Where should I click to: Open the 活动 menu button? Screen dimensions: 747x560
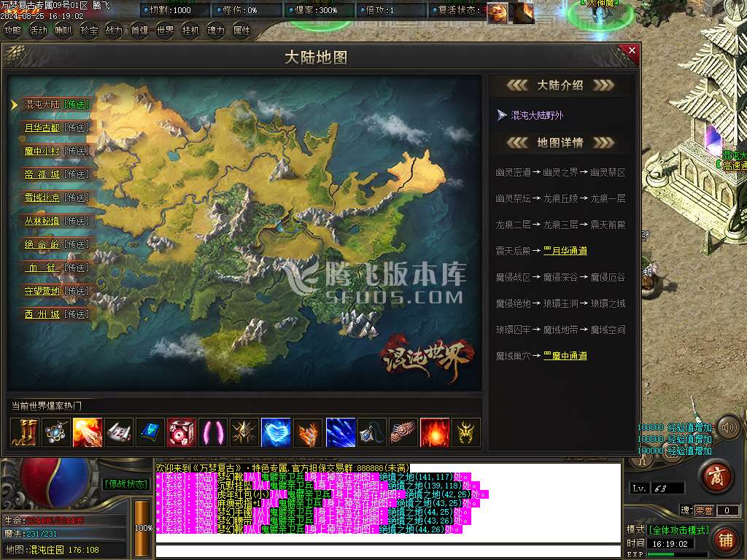(38, 31)
